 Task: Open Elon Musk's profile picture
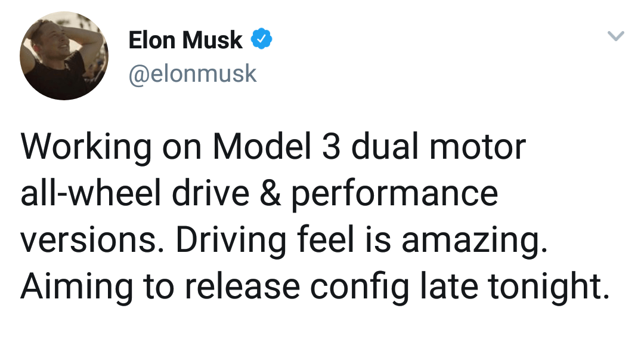(x=64, y=56)
